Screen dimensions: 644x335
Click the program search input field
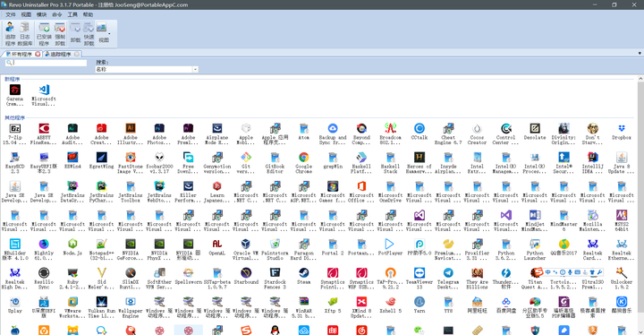tap(47, 63)
